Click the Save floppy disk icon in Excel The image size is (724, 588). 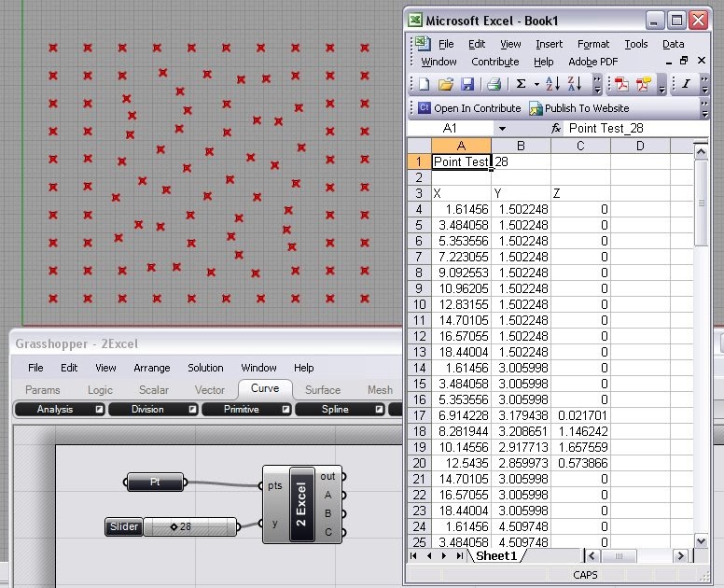tap(467, 84)
